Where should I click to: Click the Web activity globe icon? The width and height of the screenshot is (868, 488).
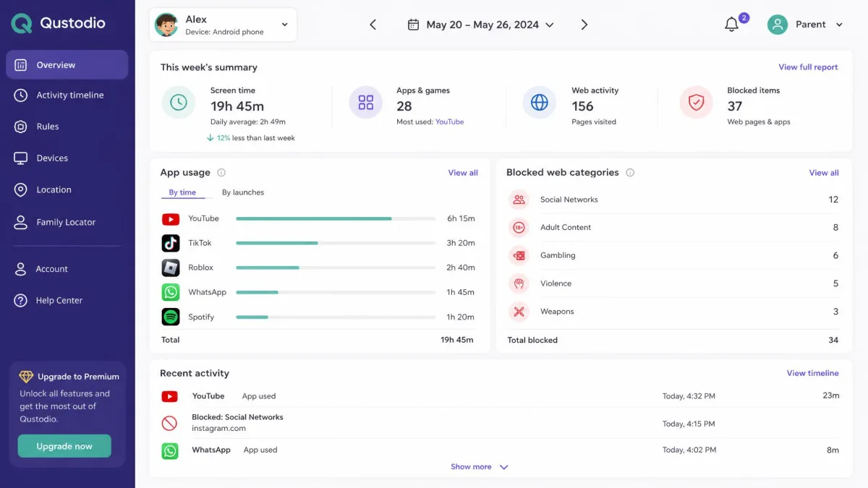[x=540, y=102]
